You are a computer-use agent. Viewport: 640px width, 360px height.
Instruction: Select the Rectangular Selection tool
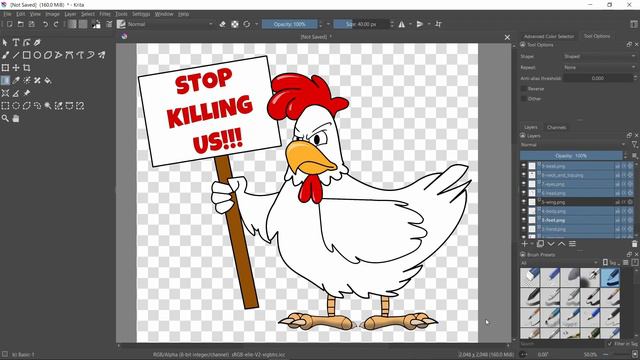pyautogui.click(x=5, y=106)
